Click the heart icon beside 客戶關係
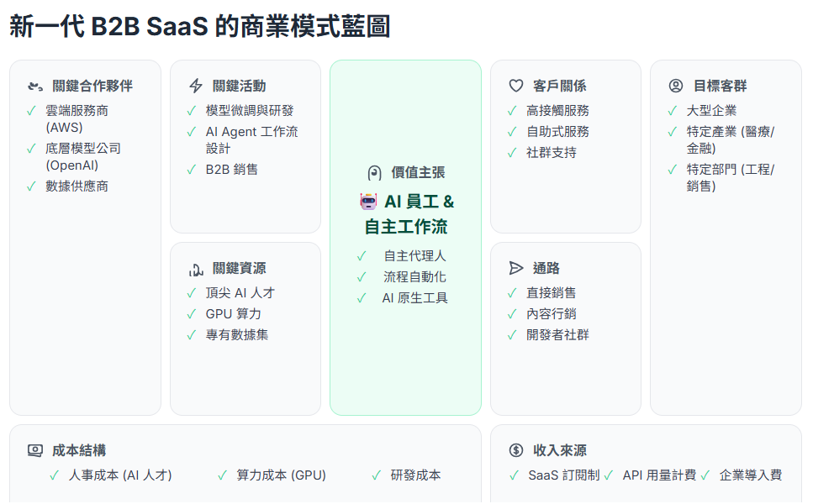The image size is (813, 504). click(x=516, y=86)
